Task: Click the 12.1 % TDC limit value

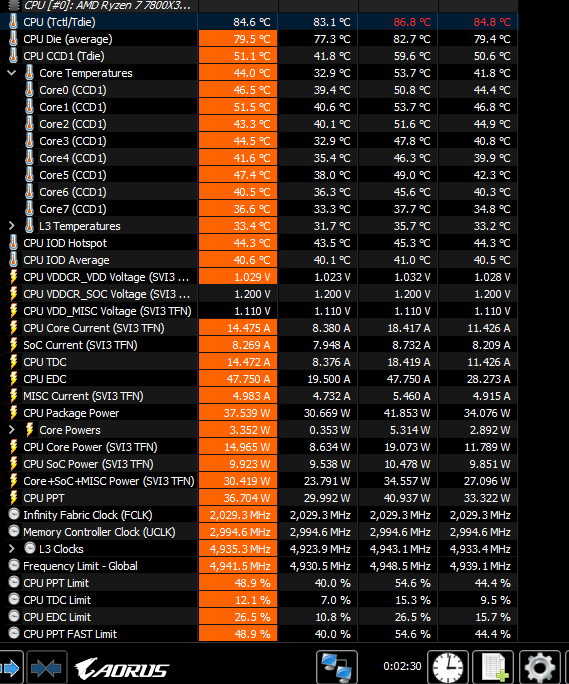Action: click(x=253, y=600)
